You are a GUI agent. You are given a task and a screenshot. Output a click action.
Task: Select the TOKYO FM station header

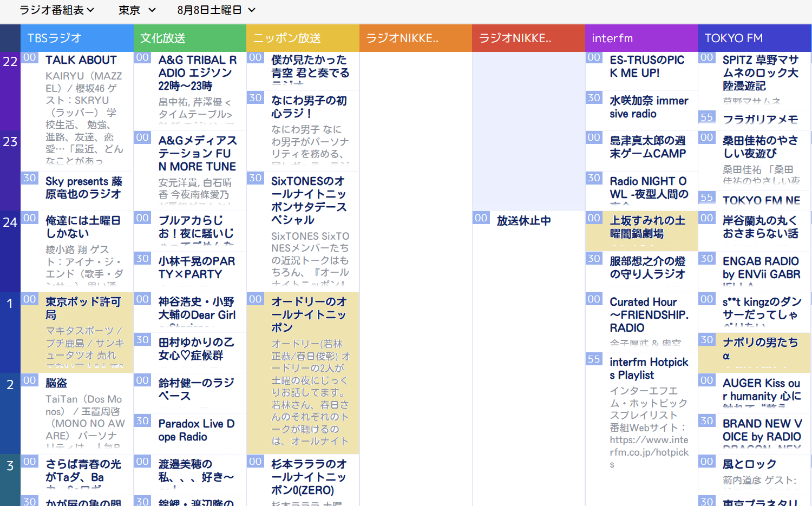tap(755, 38)
